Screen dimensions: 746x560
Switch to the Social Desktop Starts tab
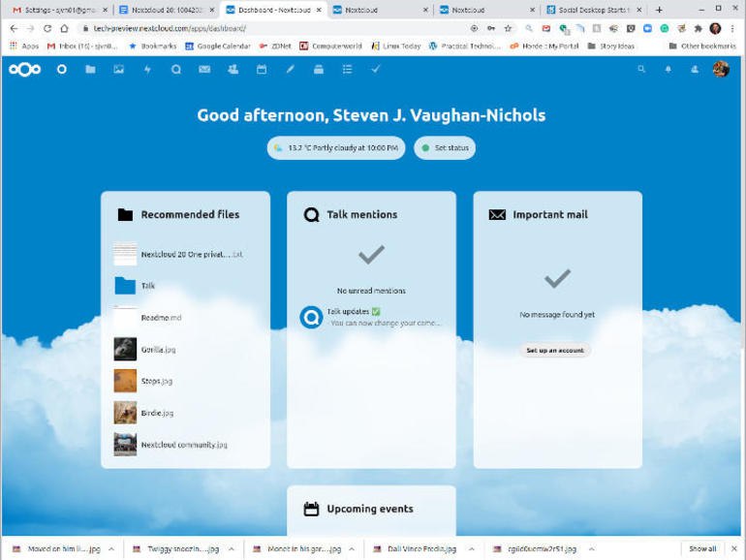[594, 10]
